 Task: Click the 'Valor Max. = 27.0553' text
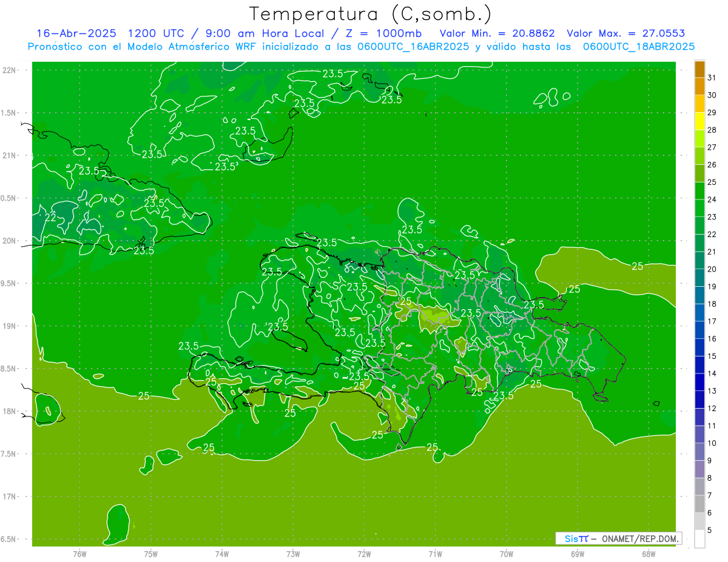(x=625, y=33)
